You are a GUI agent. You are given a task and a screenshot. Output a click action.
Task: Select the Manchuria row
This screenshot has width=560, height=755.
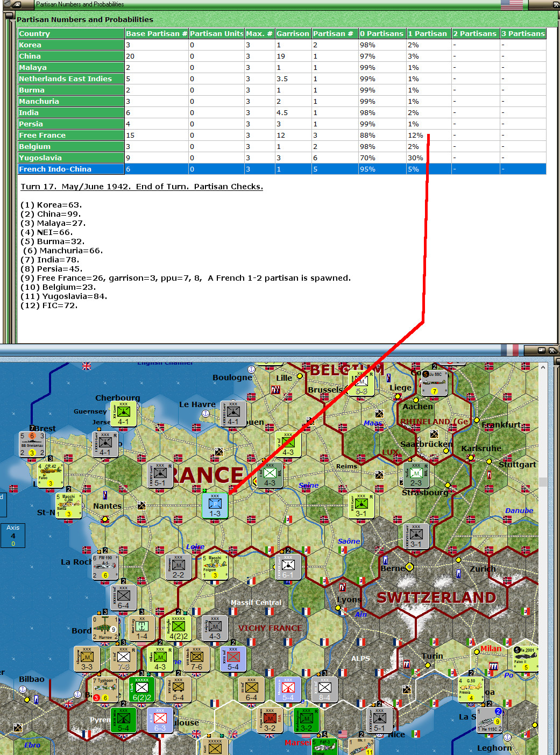pyautogui.click(x=282, y=101)
